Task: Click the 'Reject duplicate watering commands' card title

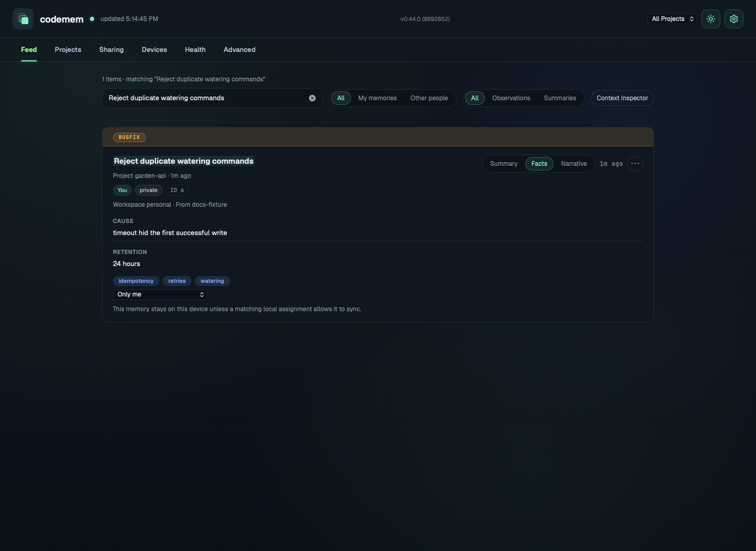Action: [x=184, y=161]
